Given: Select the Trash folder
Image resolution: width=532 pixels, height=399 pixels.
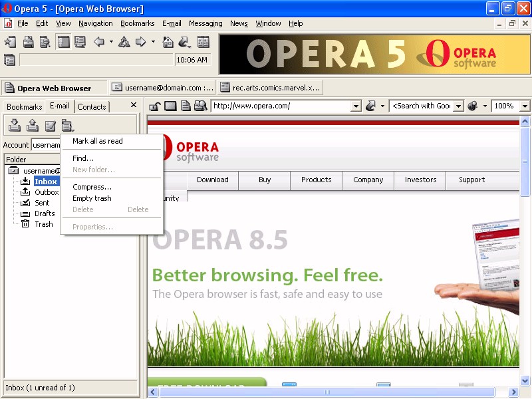Looking at the screenshot, I should pyautogui.click(x=44, y=224).
